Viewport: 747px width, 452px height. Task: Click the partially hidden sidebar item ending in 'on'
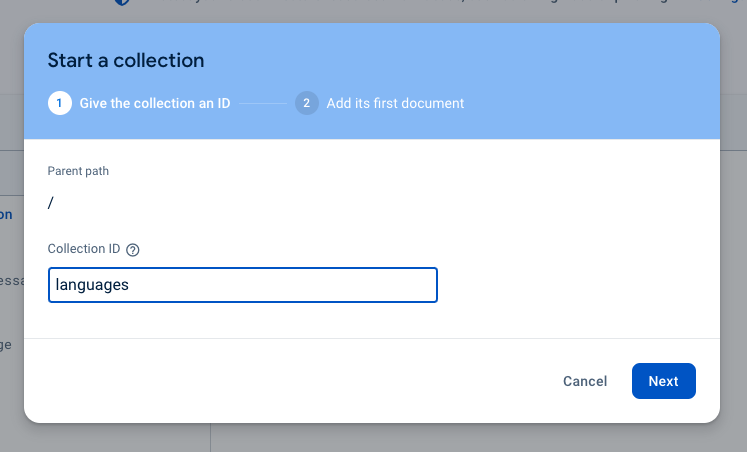pos(7,214)
